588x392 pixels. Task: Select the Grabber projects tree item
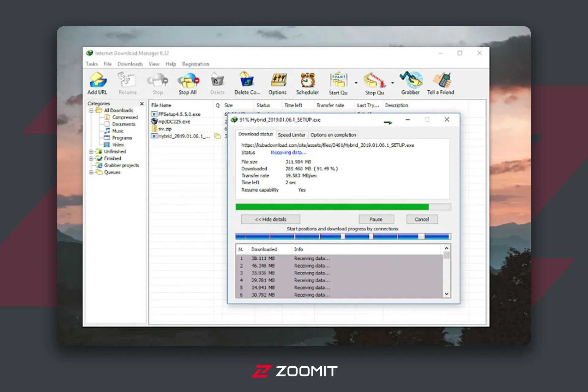(x=118, y=165)
